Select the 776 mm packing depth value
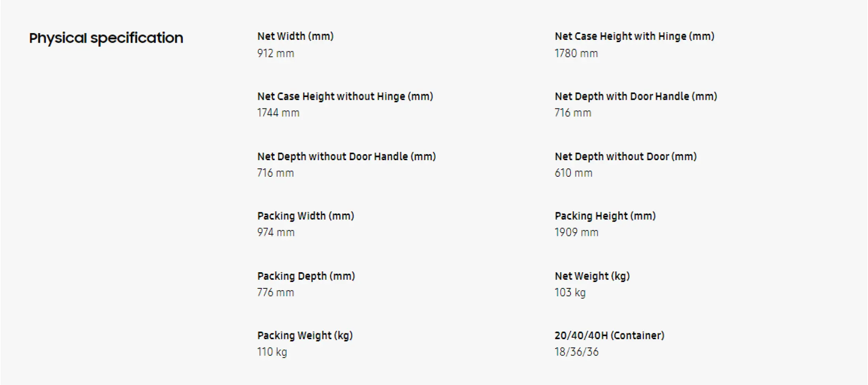This screenshot has width=868, height=385. pos(275,293)
